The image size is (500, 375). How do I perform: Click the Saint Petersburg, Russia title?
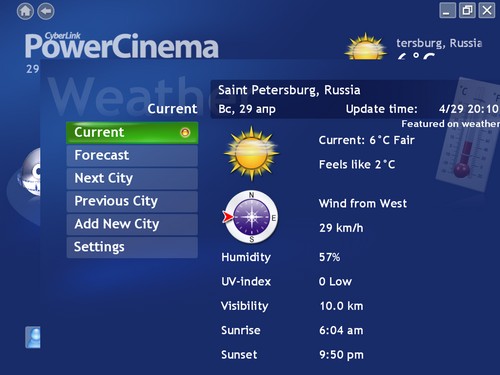(289, 90)
